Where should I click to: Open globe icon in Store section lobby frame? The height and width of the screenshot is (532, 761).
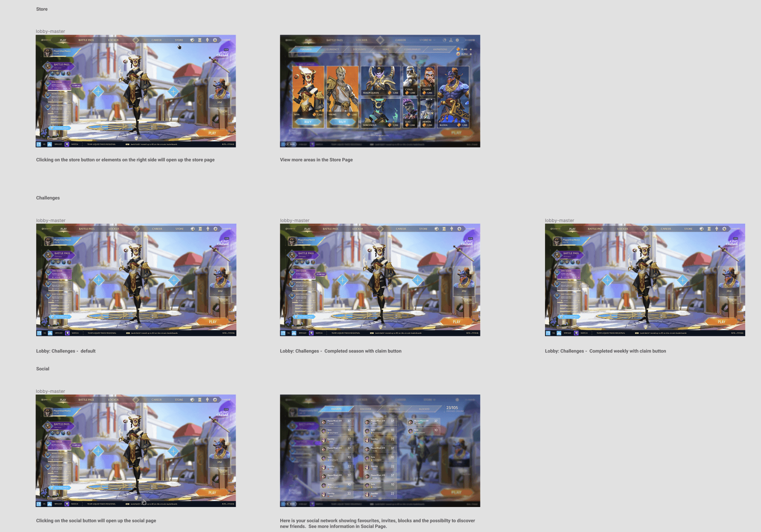pyautogui.click(x=192, y=40)
